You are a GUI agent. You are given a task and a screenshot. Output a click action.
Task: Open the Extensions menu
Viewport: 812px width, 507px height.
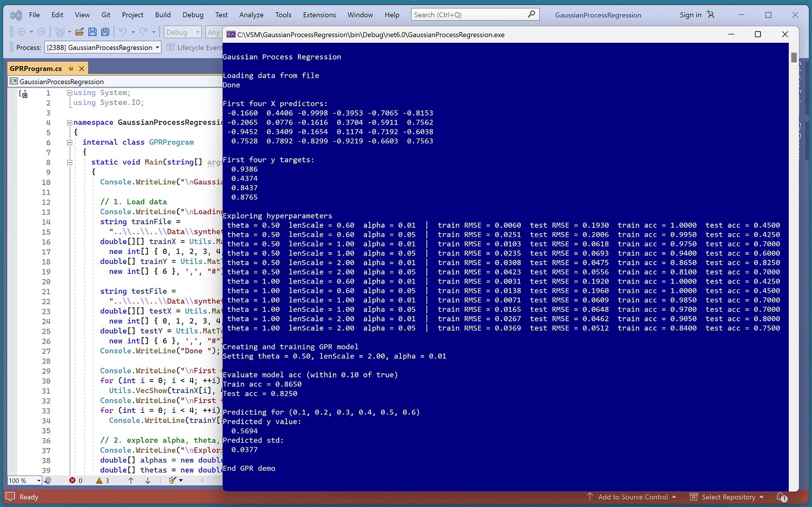[319, 15]
